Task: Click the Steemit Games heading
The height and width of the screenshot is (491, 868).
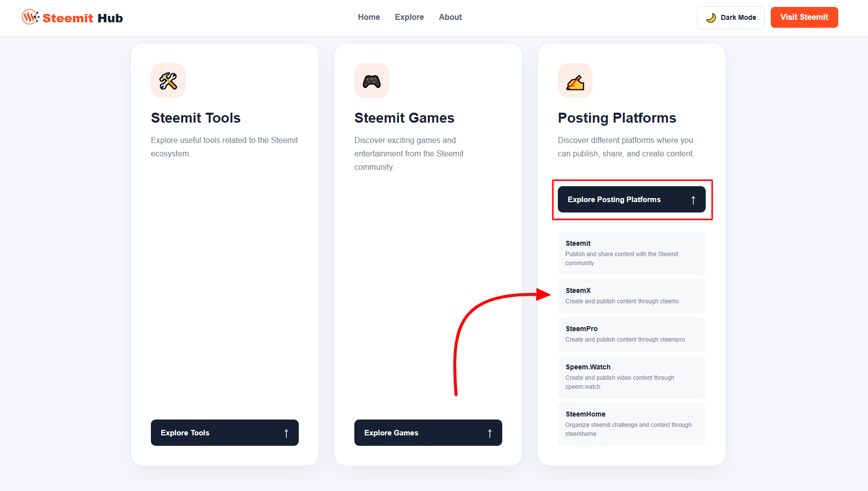Action: coord(404,118)
